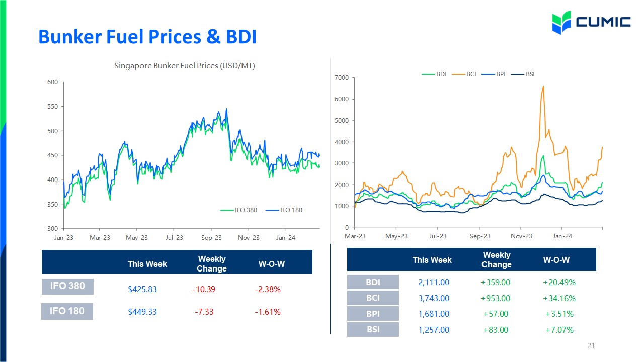Click the BSI row label
The width and height of the screenshot is (644, 362).
(373, 330)
